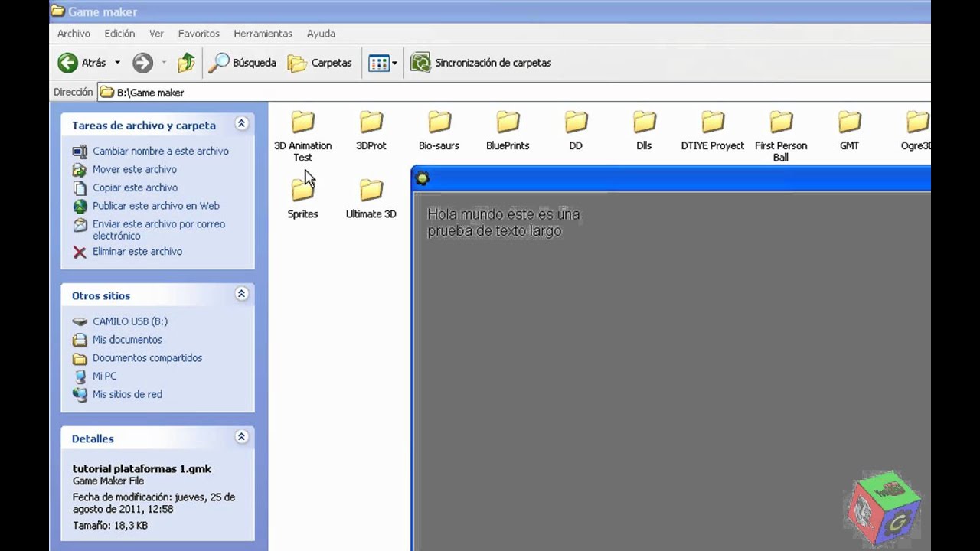Click the address bar showing B:\Game maker

(x=513, y=93)
